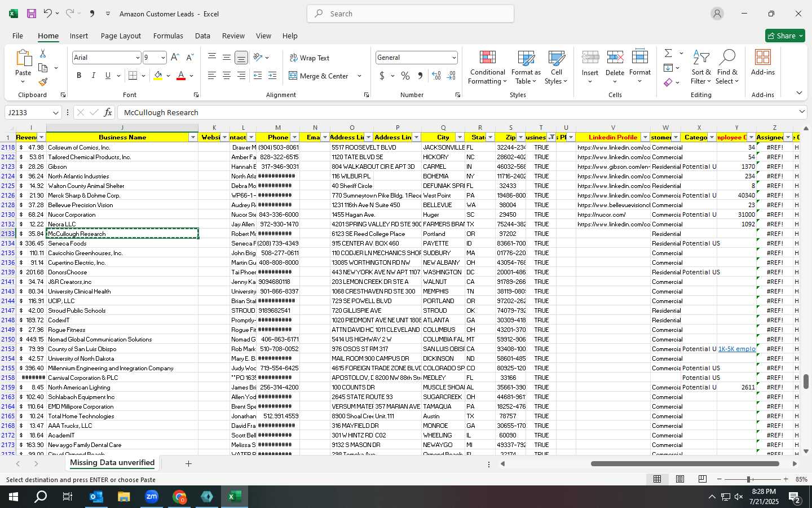Screen dimensions: 812x508
Task: Apply the Borders icon
Action: coord(133,76)
